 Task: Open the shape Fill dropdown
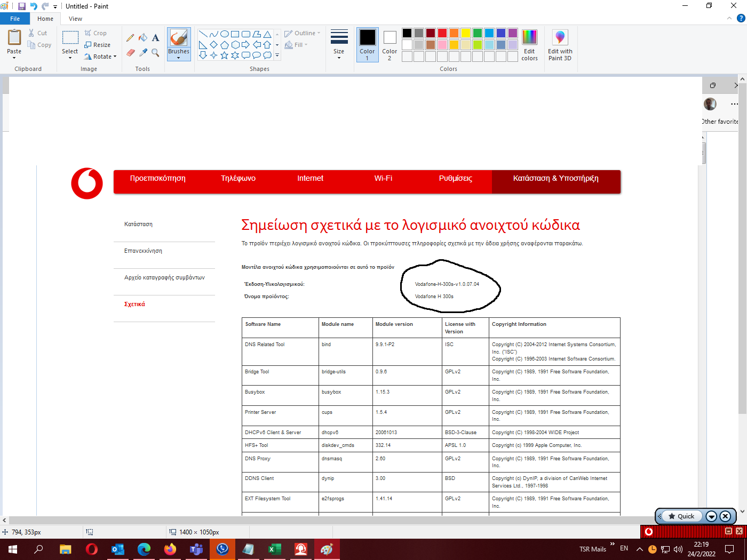coord(296,45)
